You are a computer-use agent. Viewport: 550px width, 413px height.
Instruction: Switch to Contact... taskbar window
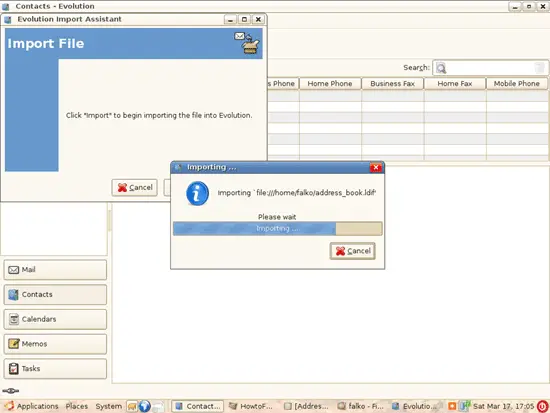[x=197, y=406]
